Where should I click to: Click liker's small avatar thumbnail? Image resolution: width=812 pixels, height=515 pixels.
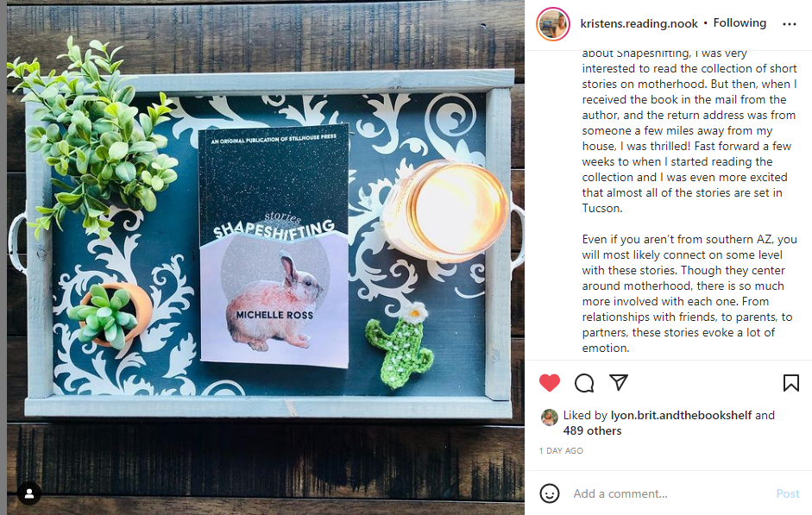coord(549,418)
